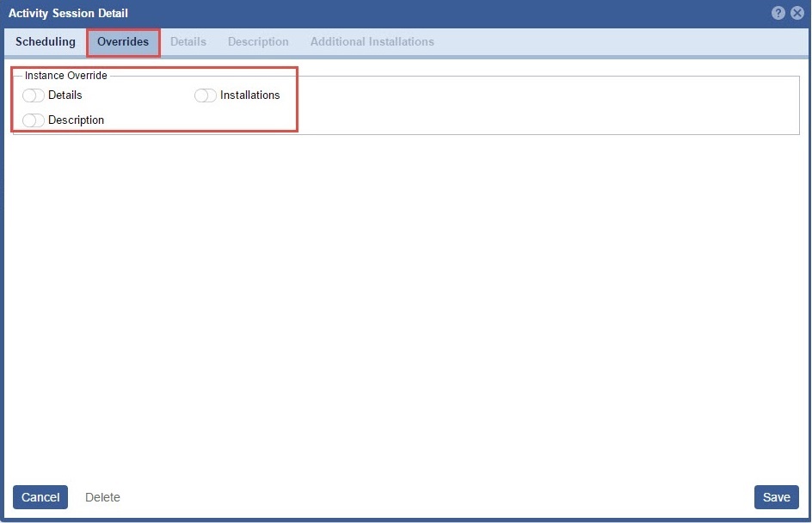Turn on the Installations override toggle
The width and height of the screenshot is (812, 523).
click(206, 95)
